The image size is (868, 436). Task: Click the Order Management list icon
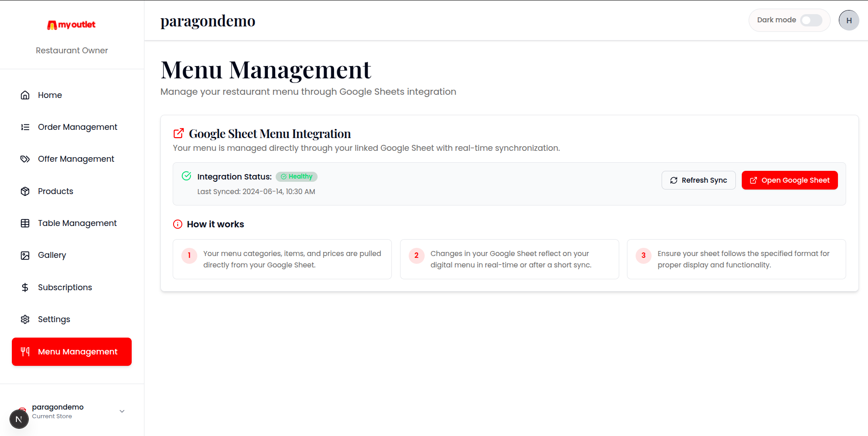[25, 127]
